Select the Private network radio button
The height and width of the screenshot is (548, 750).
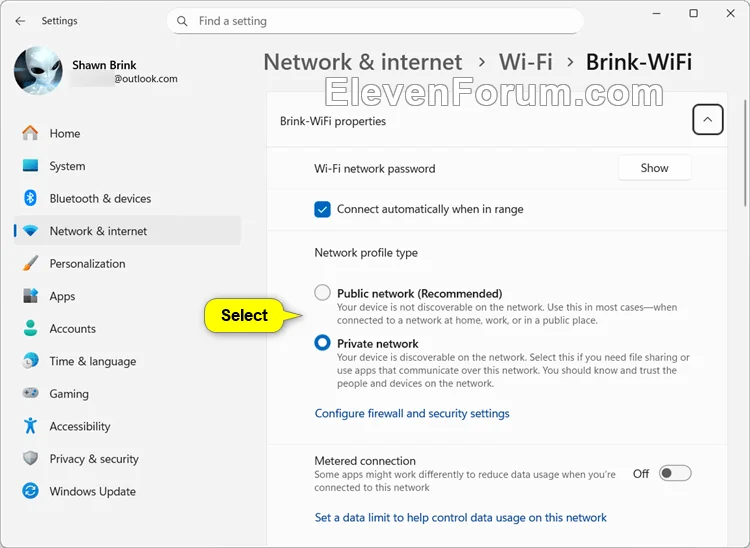coord(322,343)
